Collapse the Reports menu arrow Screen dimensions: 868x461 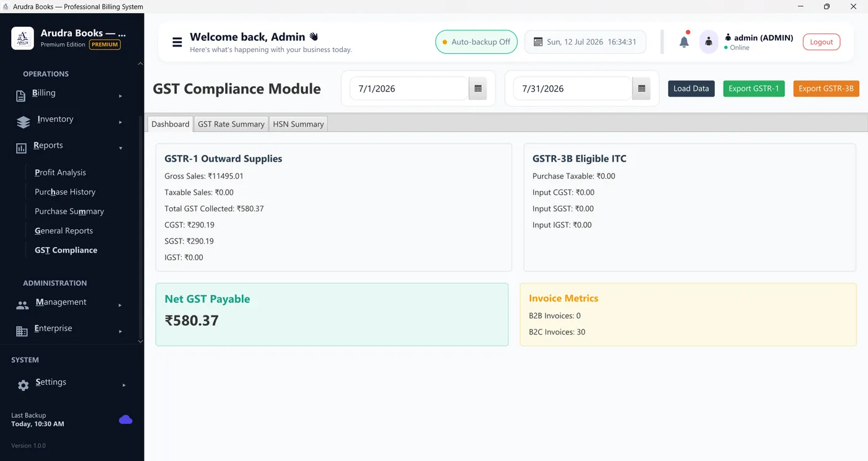pyautogui.click(x=120, y=148)
